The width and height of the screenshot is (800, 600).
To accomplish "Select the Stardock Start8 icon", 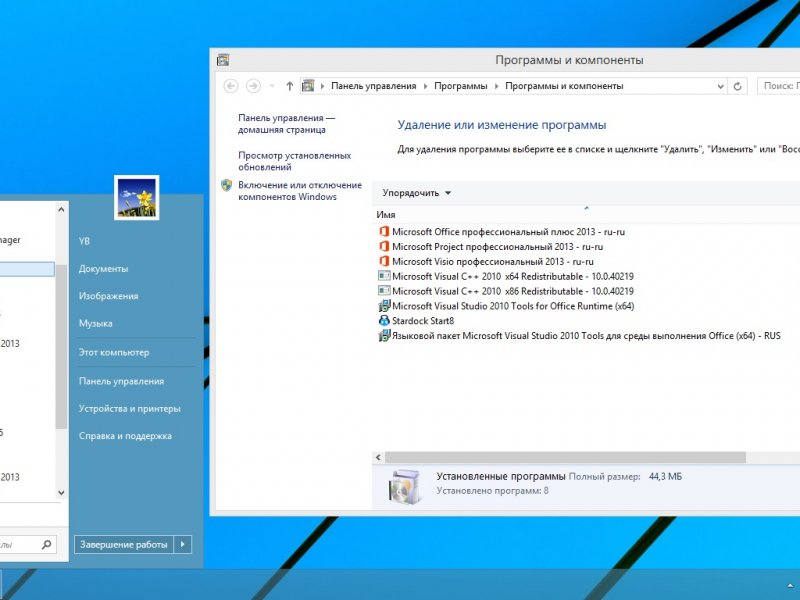I will 384,320.
